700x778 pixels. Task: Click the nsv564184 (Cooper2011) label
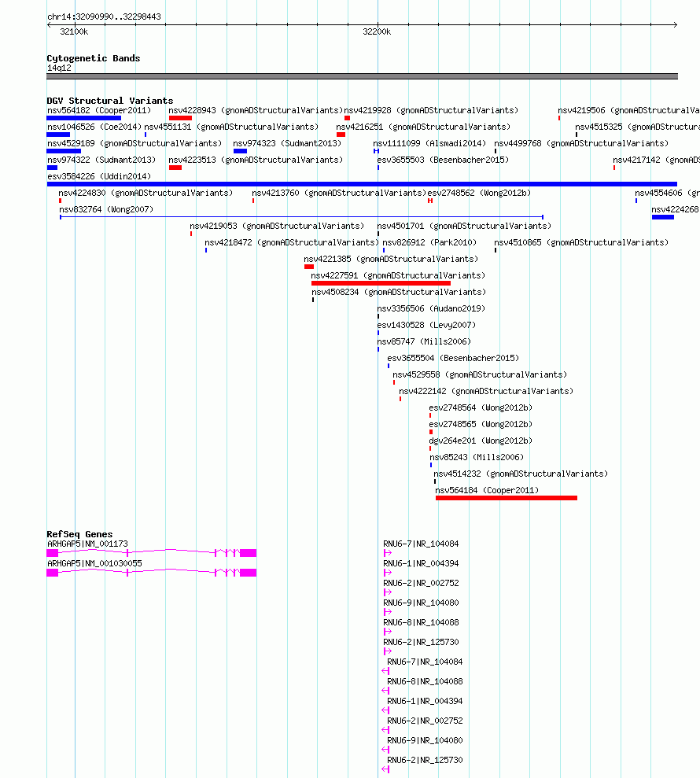(x=487, y=491)
